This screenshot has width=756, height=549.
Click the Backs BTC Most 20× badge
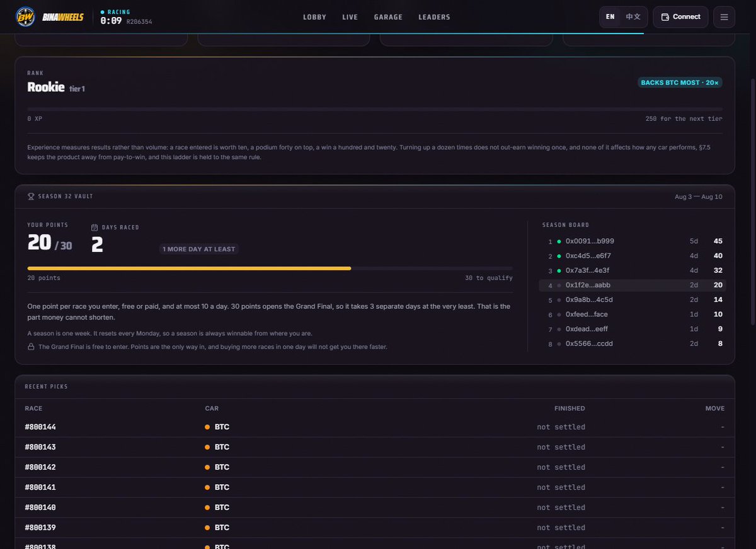point(680,83)
